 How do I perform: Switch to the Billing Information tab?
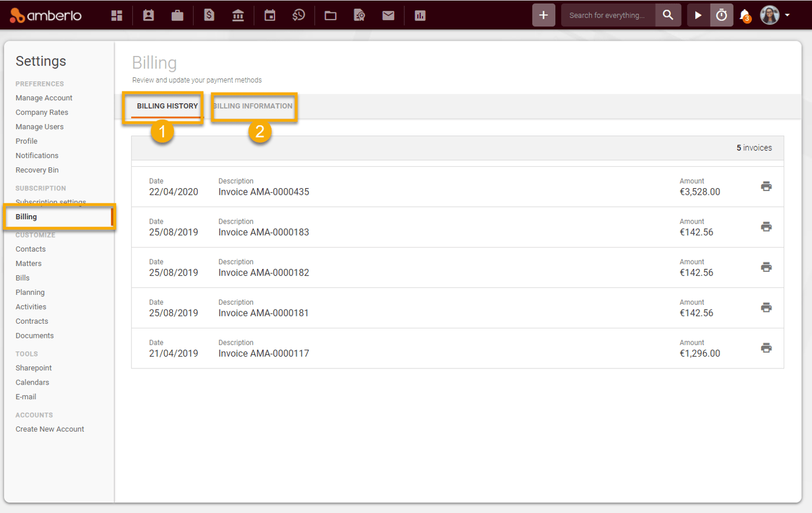click(253, 106)
